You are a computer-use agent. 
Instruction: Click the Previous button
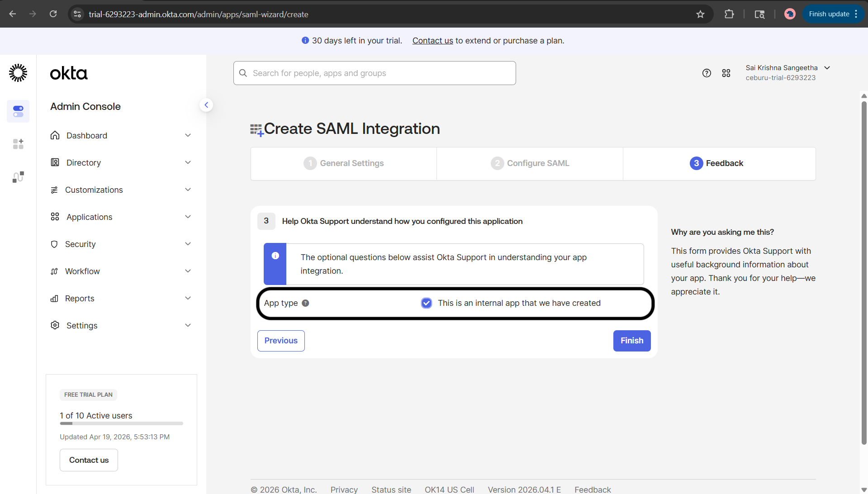click(x=281, y=341)
